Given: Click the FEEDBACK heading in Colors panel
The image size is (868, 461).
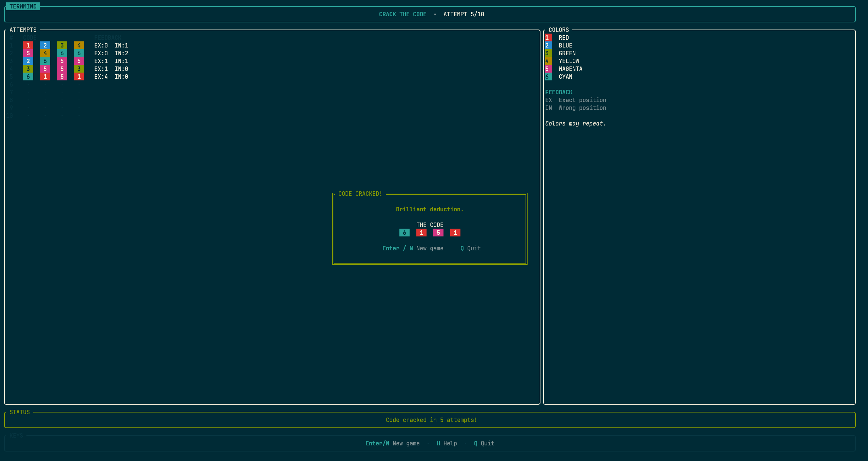Looking at the screenshot, I should (x=558, y=92).
